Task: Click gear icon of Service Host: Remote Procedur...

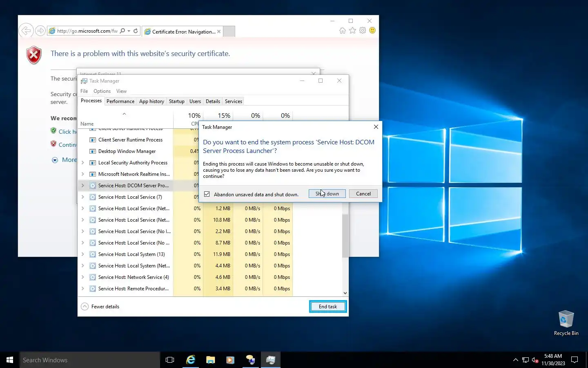Action: click(x=93, y=289)
